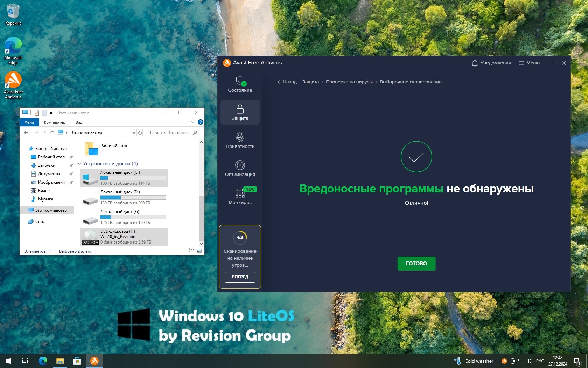Image resolution: width=588 pixels, height=368 pixels.
Task: Open the Компьютер ribbon tab in Explorer
Action: 55,122
